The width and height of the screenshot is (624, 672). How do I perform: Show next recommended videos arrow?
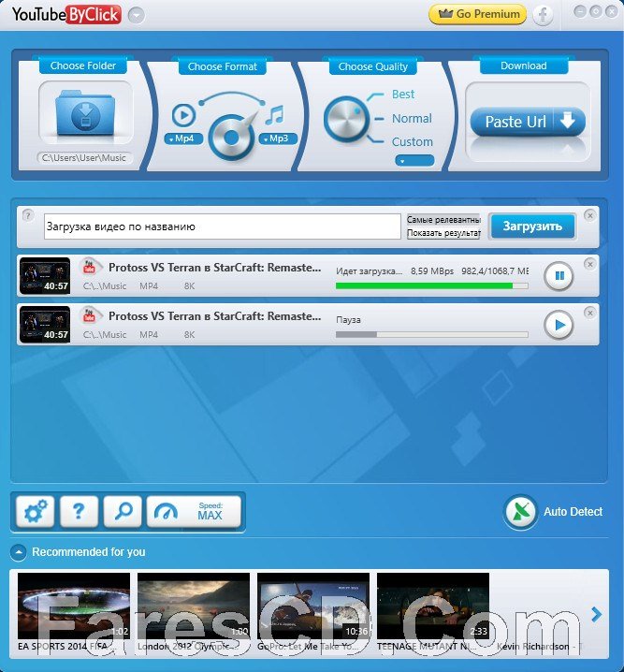(596, 614)
